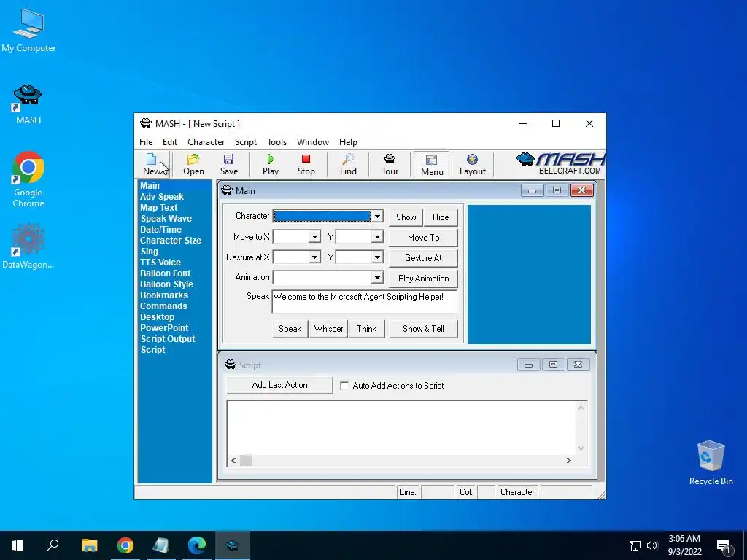Image resolution: width=747 pixels, height=560 pixels.
Task: Click the MASH taskbar button
Action: pyautogui.click(x=233, y=545)
